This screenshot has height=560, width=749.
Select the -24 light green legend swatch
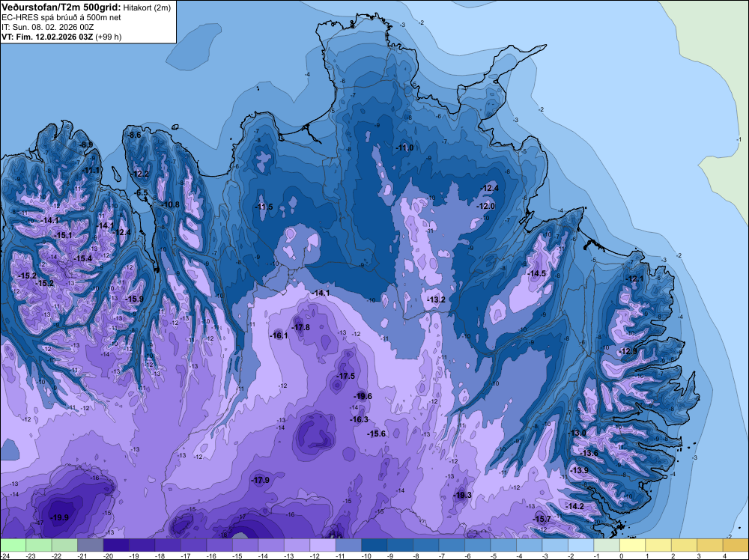pyautogui.click(x=13, y=545)
